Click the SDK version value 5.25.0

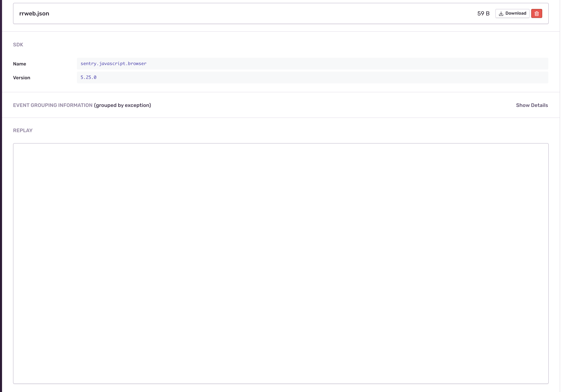88,77
